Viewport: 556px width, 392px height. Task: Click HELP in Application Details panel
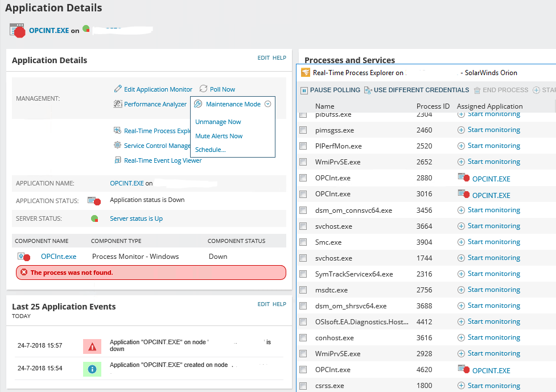point(279,58)
